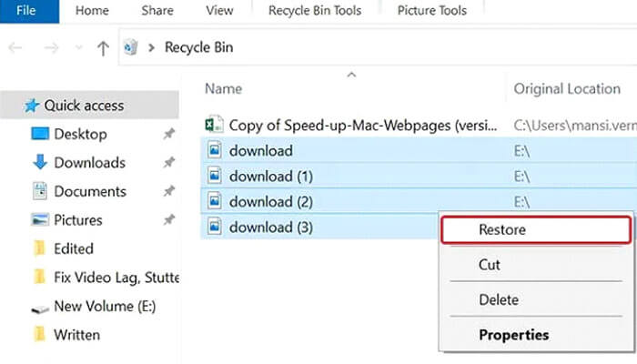Viewport: 637px width, 364px height.
Task: Click the New Volume (E:) drive icon
Action: coord(40,307)
